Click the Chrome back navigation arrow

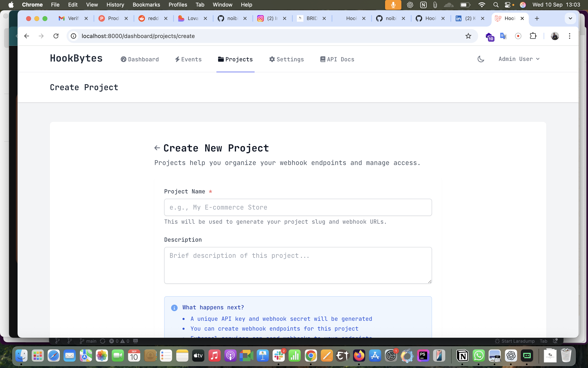[x=27, y=36]
